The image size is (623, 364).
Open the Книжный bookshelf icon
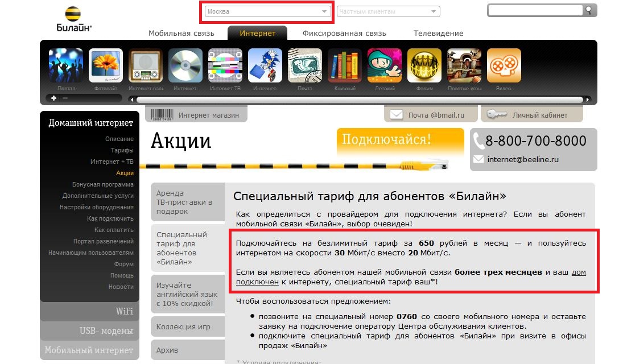(x=345, y=65)
